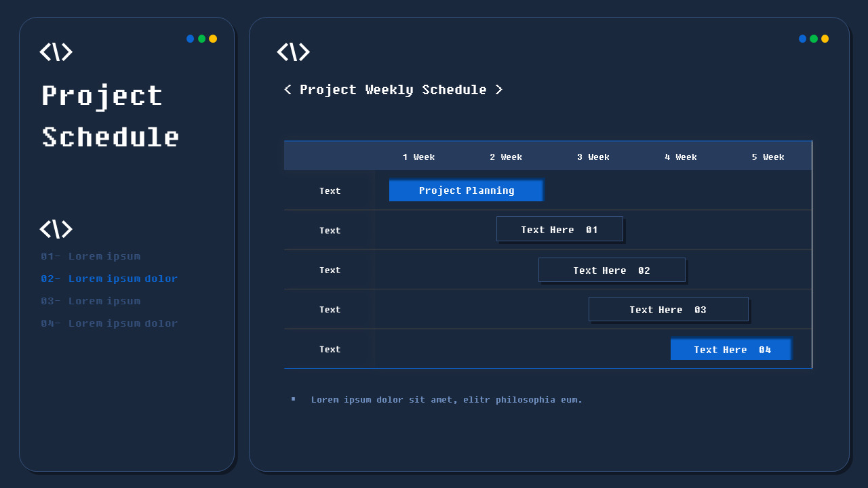The width and height of the screenshot is (868, 488).
Task: Click the yellow dot in the left panel
Action: [x=213, y=39]
